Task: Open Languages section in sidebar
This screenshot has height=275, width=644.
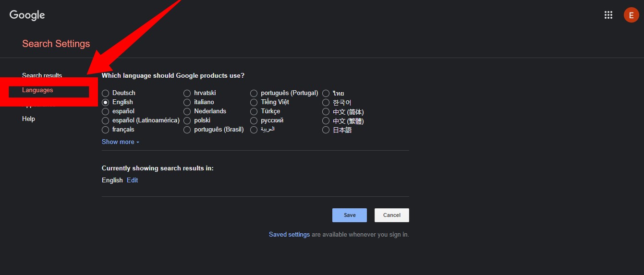Action: [x=37, y=90]
